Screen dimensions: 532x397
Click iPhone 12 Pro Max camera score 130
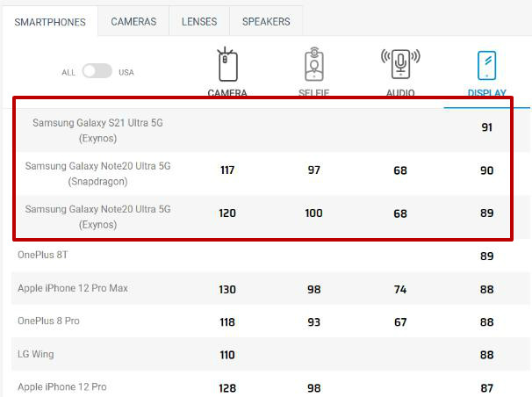pyautogui.click(x=227, y=290)
